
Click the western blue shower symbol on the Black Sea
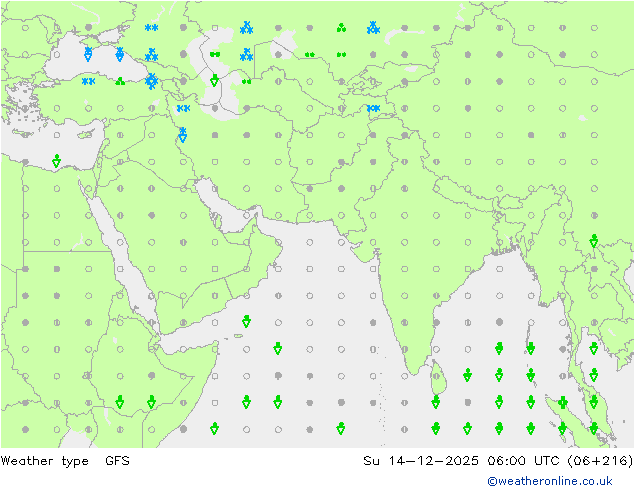pos(88,54)
